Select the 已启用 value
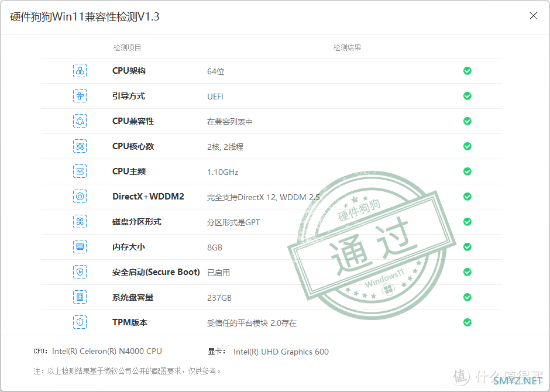Viewport: 550px width, 392px height. pos(218,273)
